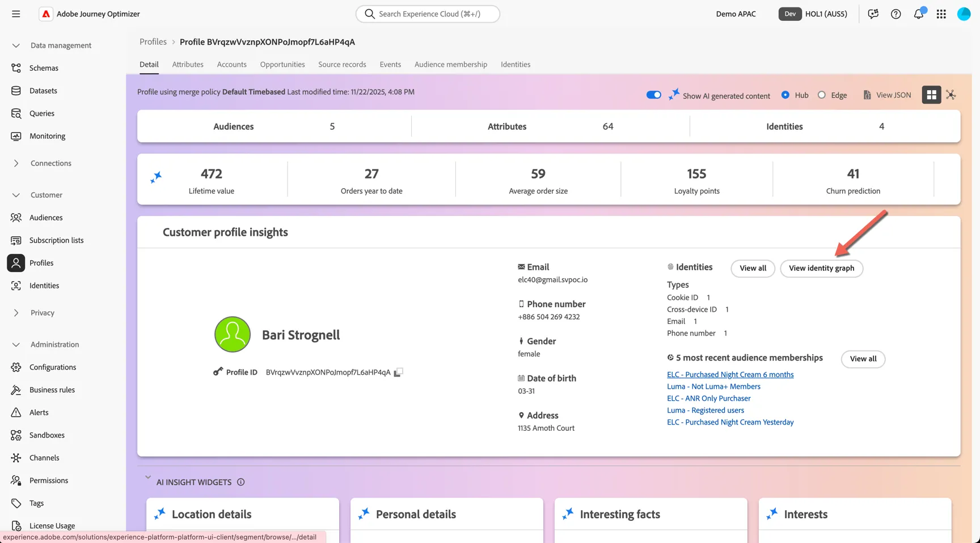Click View JSON
The height and width of the screenshot is (543, 980).
click(x=887, y=95)
